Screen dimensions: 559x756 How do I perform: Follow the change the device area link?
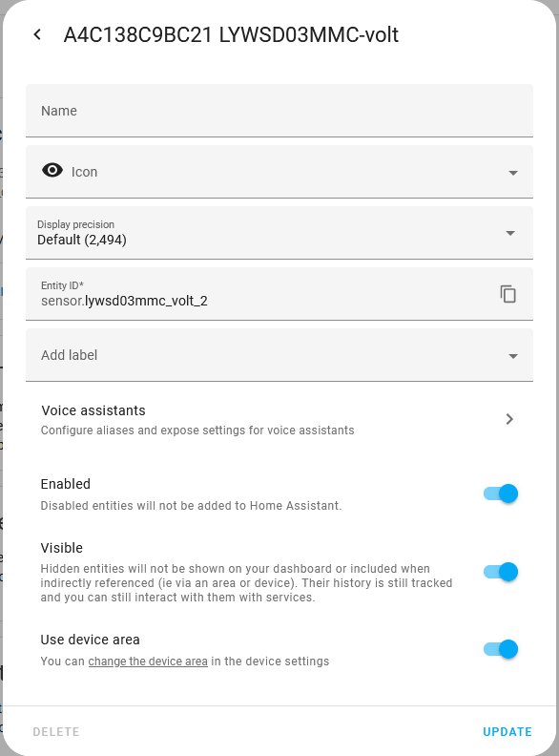tap(148, 661)
